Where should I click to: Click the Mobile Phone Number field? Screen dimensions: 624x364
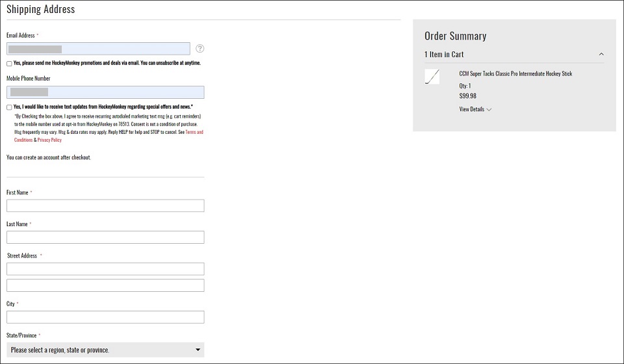pyautogui.click(x=105, y=92)
